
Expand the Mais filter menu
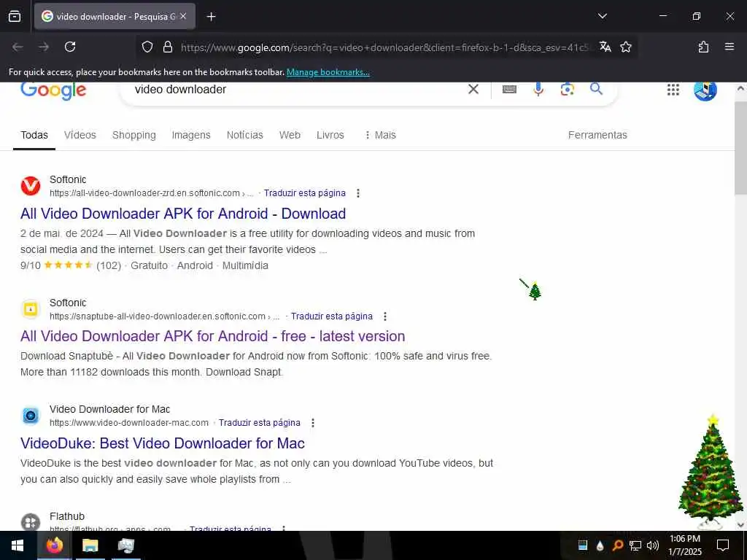coord(380,135)
